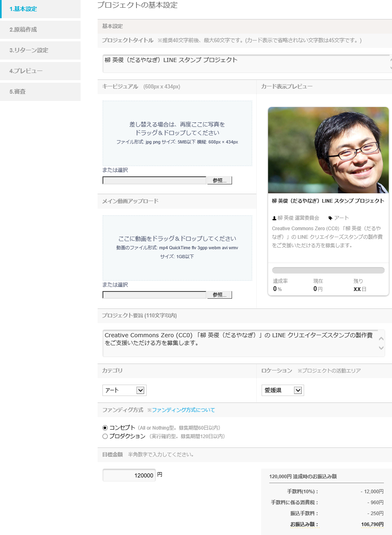Select the 5.審査 step
This screenshot has width=392, height=535.
point(40,92)
